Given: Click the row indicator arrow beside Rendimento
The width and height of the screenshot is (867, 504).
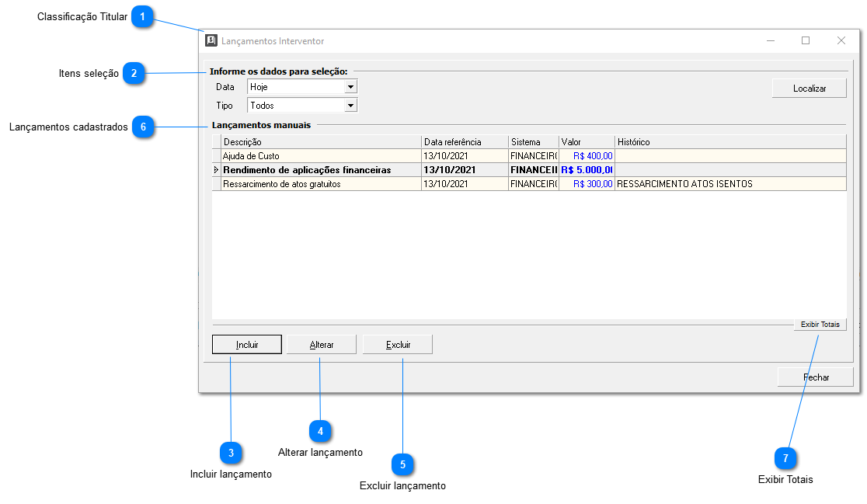Looking at the screenshot, I should (x=216, y=169).
